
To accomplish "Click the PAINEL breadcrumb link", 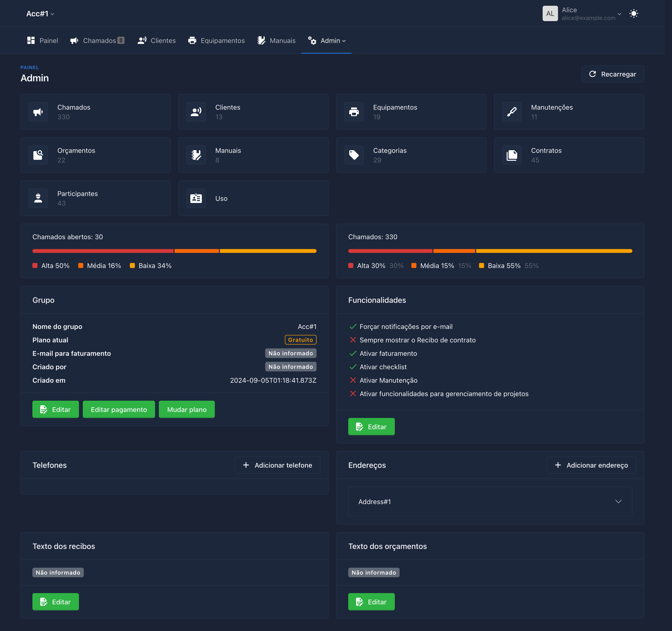I will 30,68.
